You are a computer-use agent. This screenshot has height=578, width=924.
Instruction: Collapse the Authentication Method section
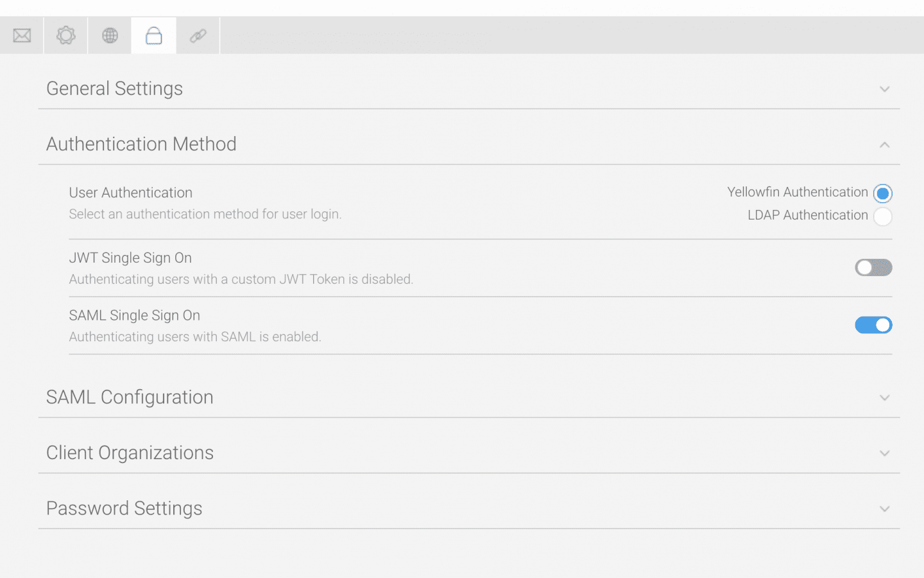885,144
